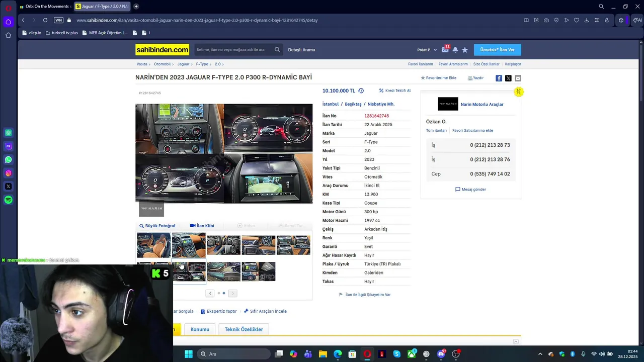Toggle the VPN badge in the address bar
This screenshot has height=362, width=644.
pyautogui.click(x=58, y=20)
